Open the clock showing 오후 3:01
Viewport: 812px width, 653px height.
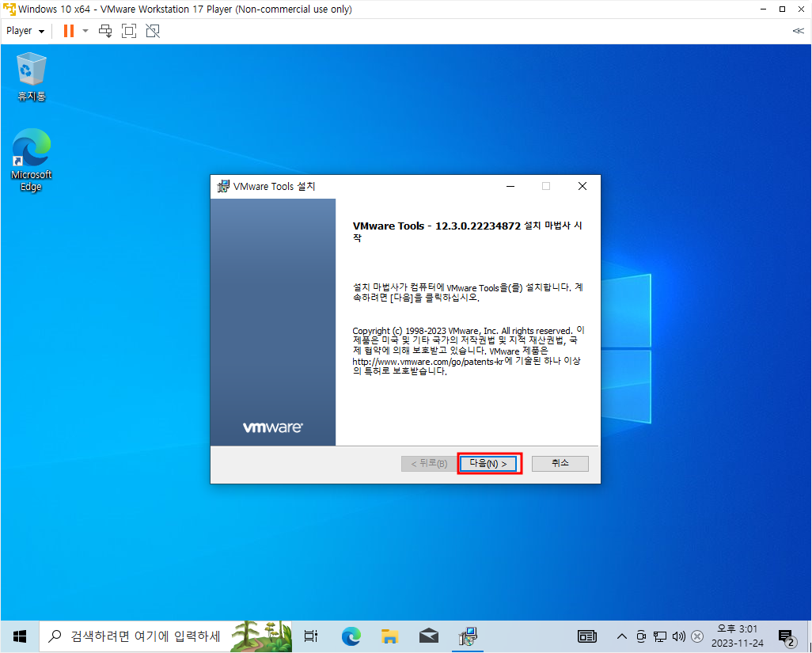(738, 636)
